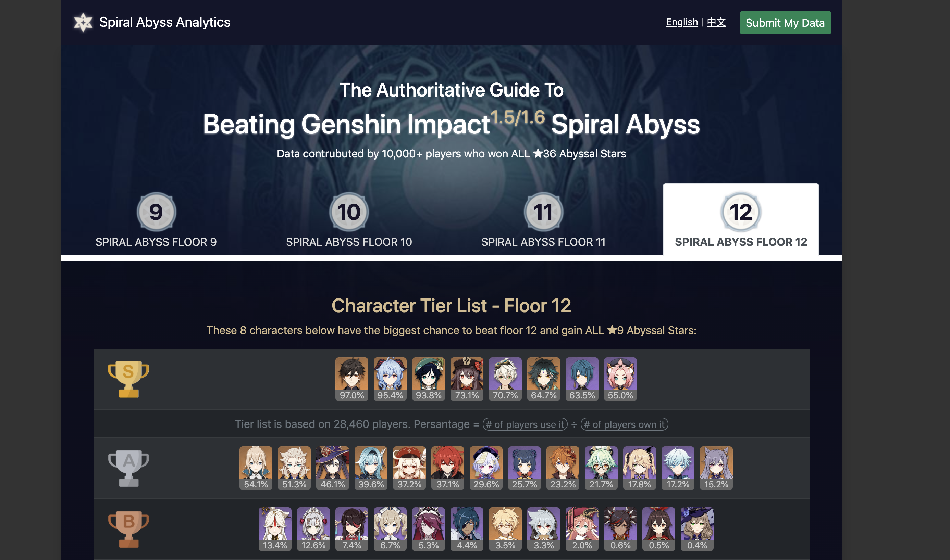Select the red-haired A-tier character at 37.1%
950x560 pixels.
click(448, 468)
